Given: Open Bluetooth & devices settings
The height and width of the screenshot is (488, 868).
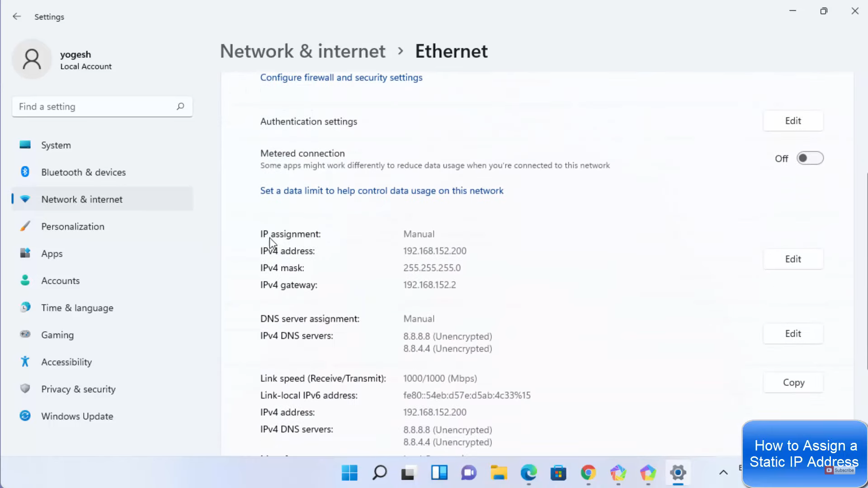Looking at the screenshot, I should point(83,172).
